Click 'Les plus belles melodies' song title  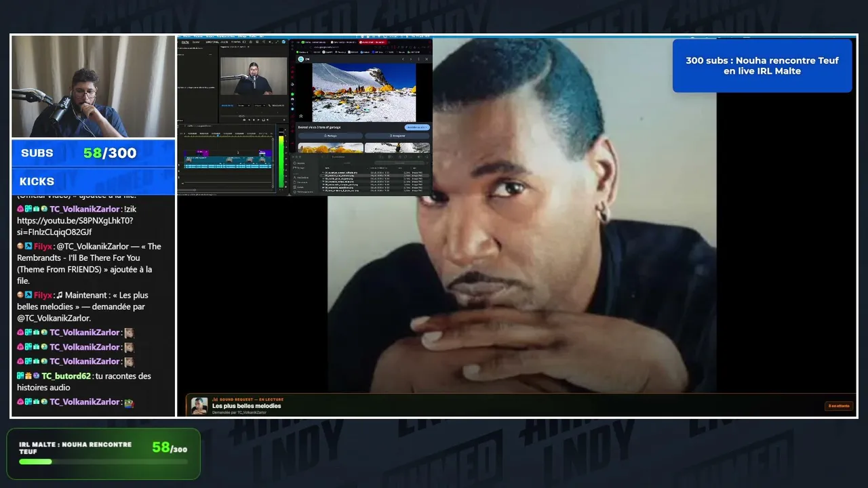coord(246,406)
